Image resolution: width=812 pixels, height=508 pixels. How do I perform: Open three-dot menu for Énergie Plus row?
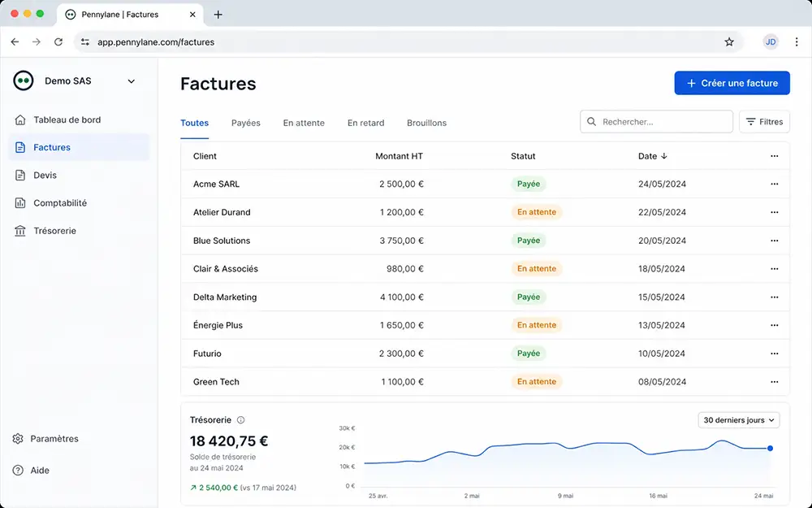coord(774,325)
